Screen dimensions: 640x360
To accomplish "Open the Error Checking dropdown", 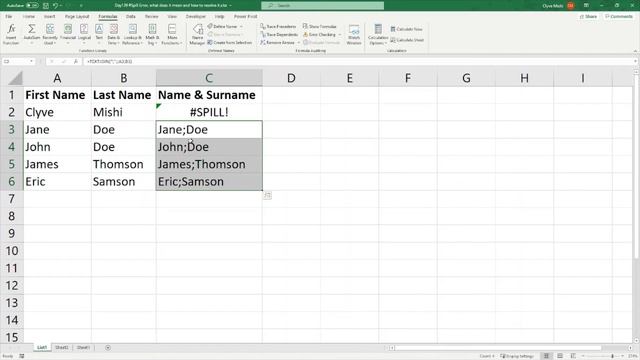I will pos(340,35).
